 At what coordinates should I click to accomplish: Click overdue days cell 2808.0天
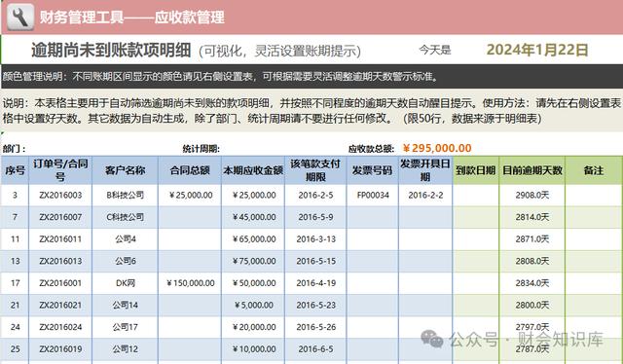coord(532,261)
